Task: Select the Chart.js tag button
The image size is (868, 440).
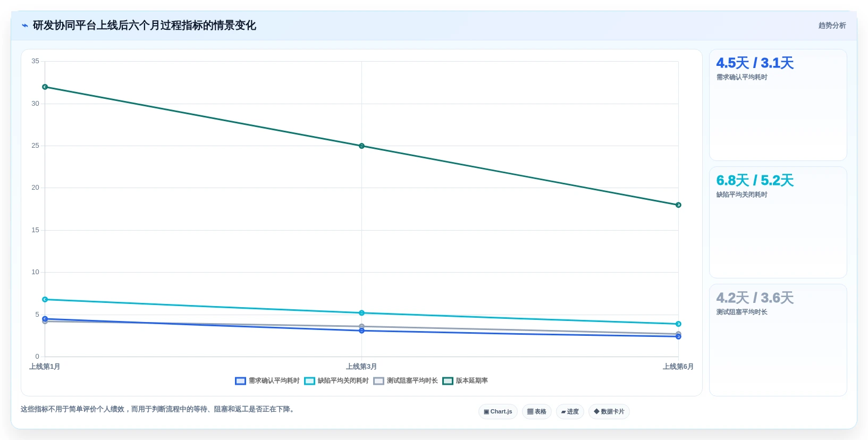Action: 498,412
